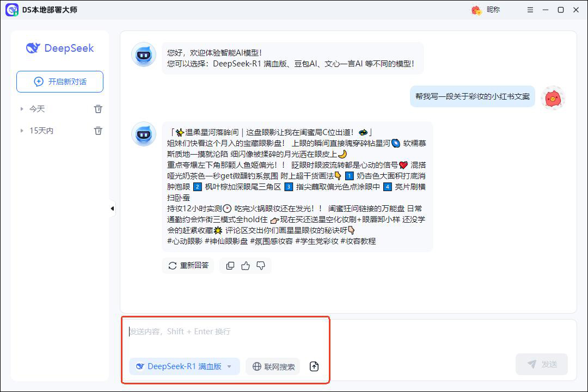Viewport: 588px width, 392px height.
Task: Click the hashtag line #心动眼影 #神仙眼影盘
Action: [x=271, y=241]
